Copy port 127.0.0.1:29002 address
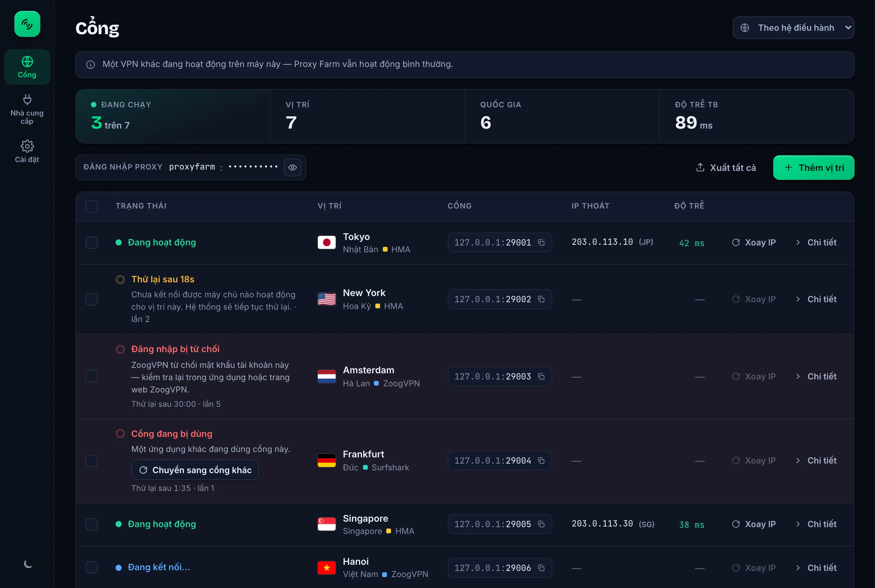The height and width of the screenshot is (588, 875). click(x=541, y=299)
